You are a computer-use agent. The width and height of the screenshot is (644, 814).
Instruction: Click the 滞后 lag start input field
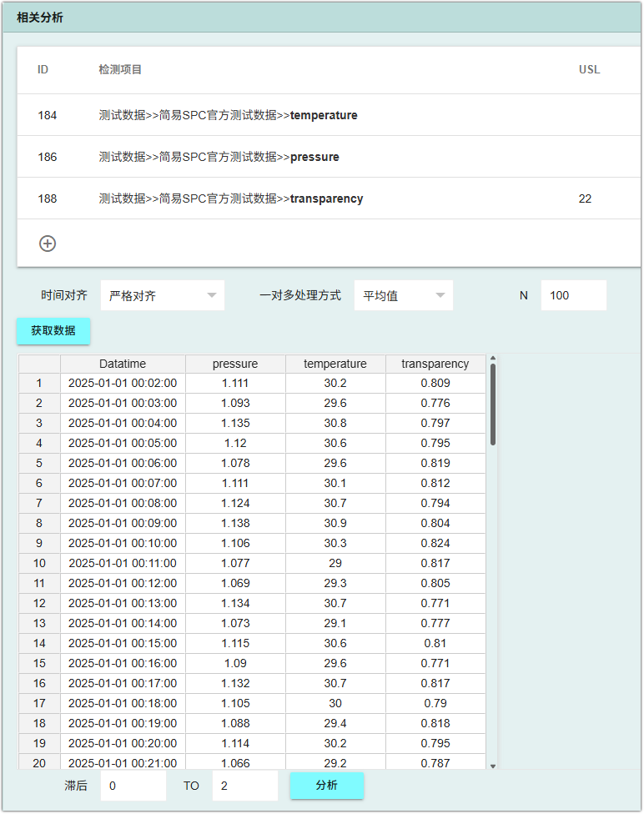[x=133, y=786]
